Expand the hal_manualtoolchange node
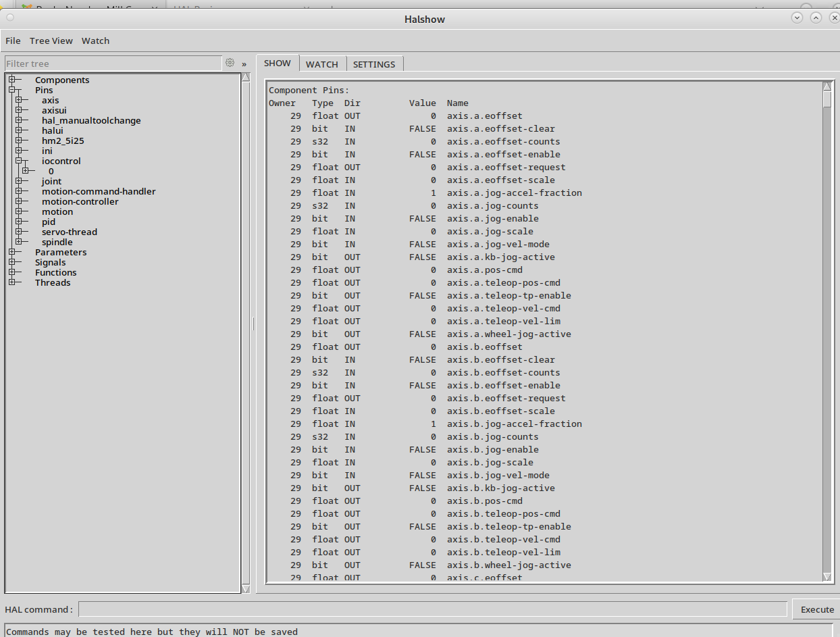Screen dimensions: 840x637 tap(18, 120)
